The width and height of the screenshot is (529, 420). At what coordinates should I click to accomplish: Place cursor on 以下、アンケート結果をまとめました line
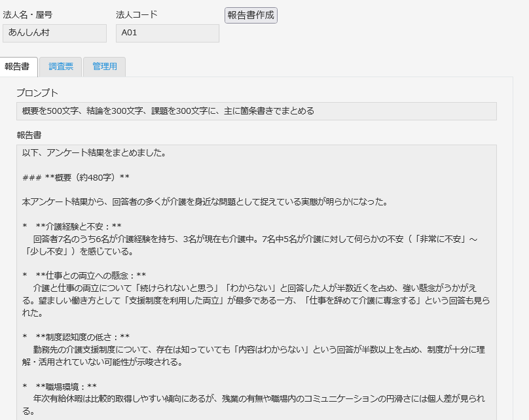pos(94,154)
